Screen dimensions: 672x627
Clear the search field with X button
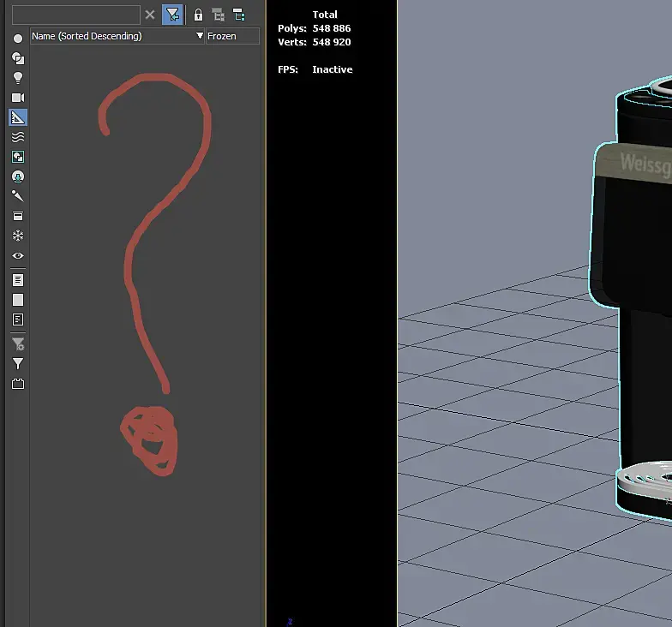tap(150, 15)
